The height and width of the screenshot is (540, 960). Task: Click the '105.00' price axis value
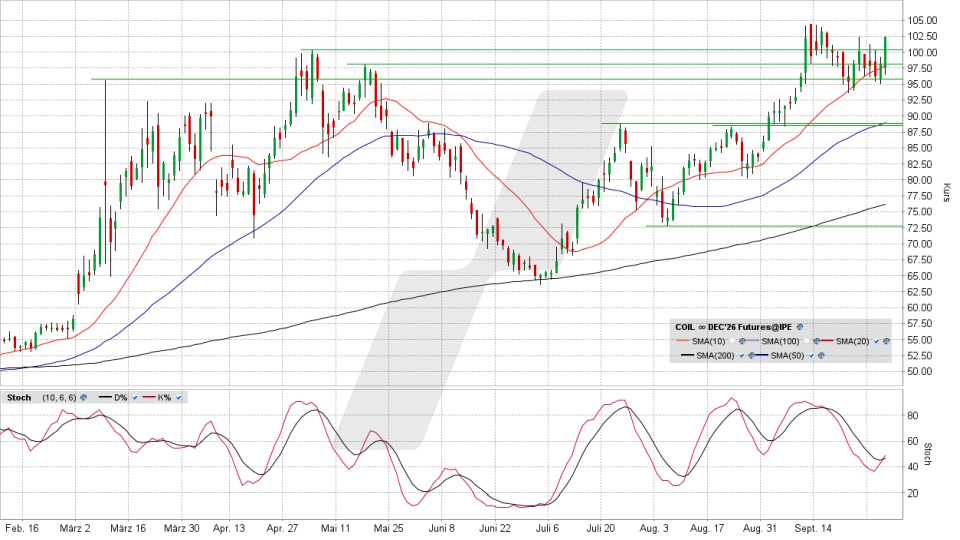coord(923,20)
